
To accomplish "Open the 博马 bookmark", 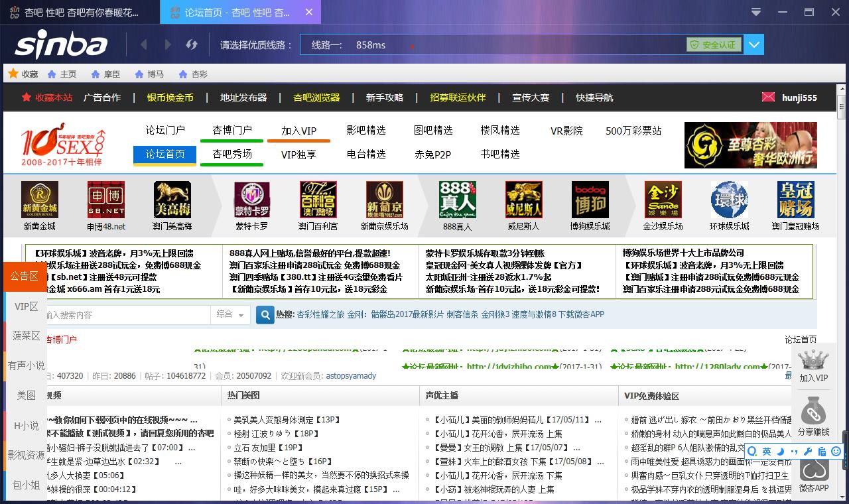I will [x=149, y=74].
